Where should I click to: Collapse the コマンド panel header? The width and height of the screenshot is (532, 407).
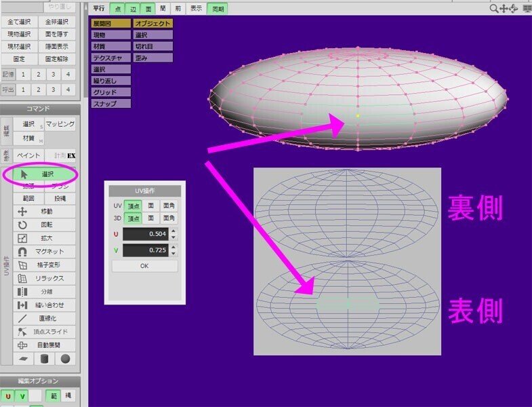40,109
